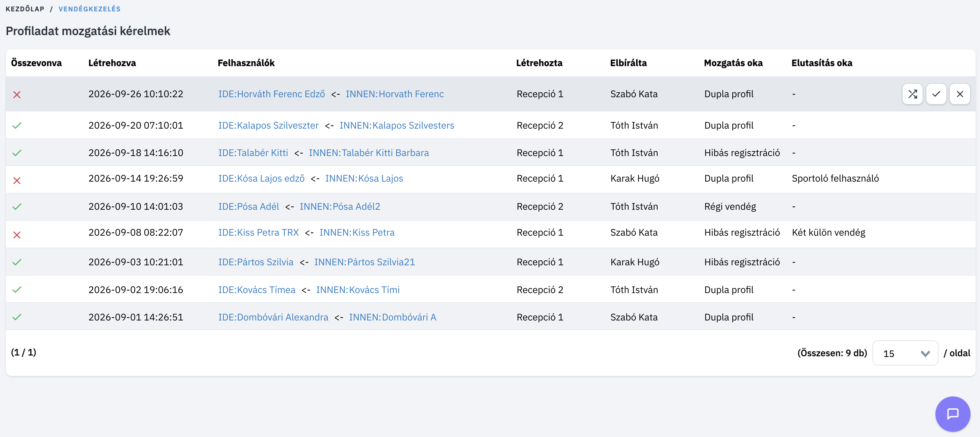Click the Összevonva column header
Image resolution: width=980 pixels, height=437 pixels.
point(36,63)
